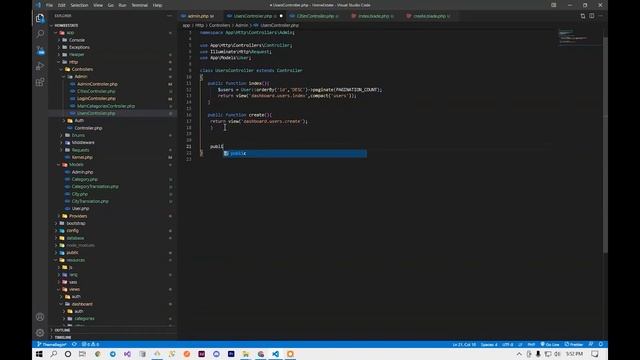Open the Windows Start menu
Image resolution: width=640 pixels, height=360 pixels.
click(39, 354)
